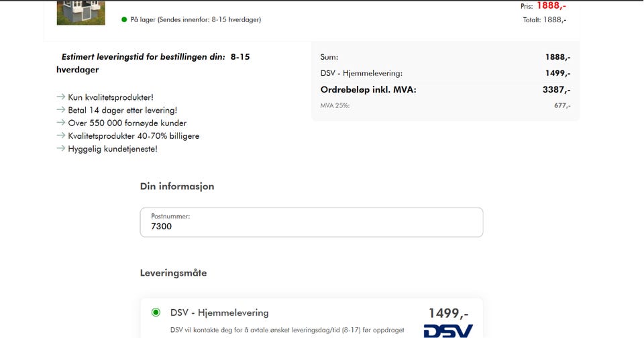Image resolution: width=644 pixels, height=338 pixels.
Task: Click the 1499,- delivery option price
Action: click(x=449, y=313)
